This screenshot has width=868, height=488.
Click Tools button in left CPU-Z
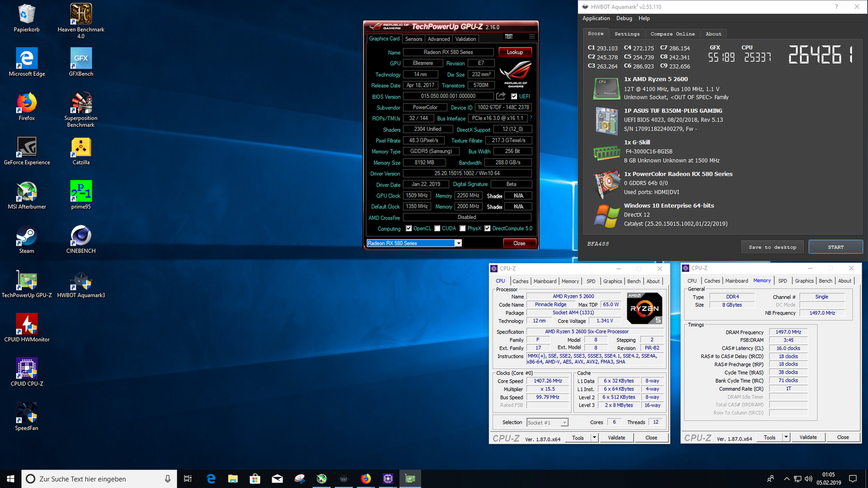coord(578,437)
